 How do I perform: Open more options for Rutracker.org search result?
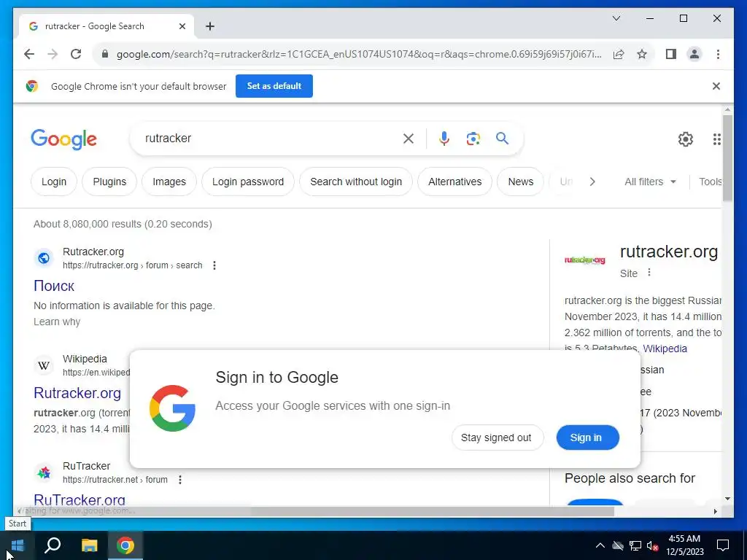pos(214,265)
